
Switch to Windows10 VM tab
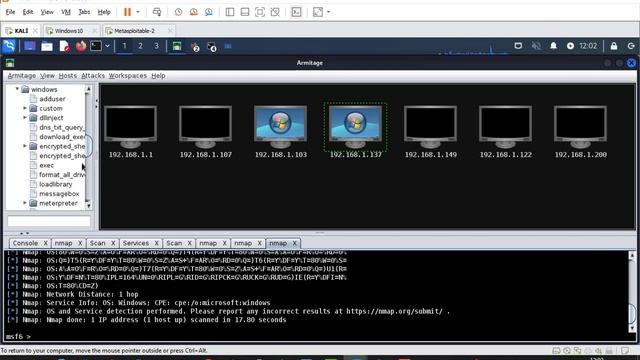(69, 31)
